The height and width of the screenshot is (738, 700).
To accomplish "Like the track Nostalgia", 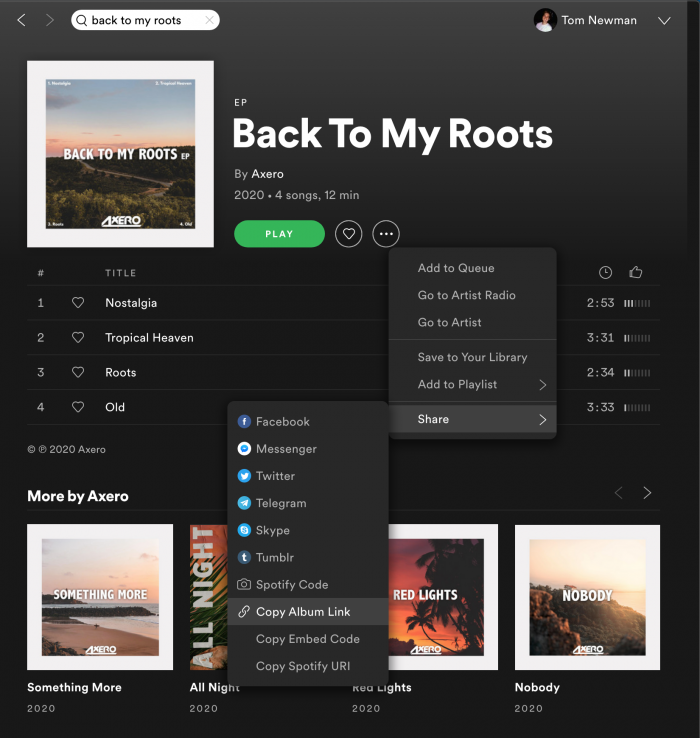I will [x=78, y=303].
